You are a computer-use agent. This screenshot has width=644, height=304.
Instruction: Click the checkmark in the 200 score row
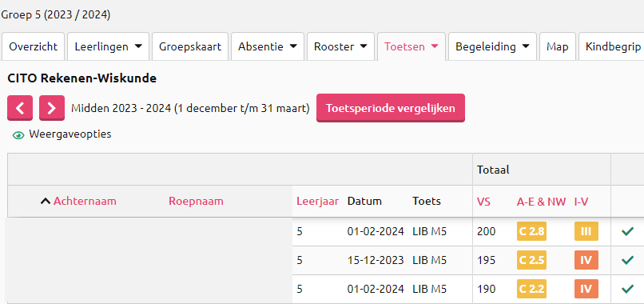627,231
